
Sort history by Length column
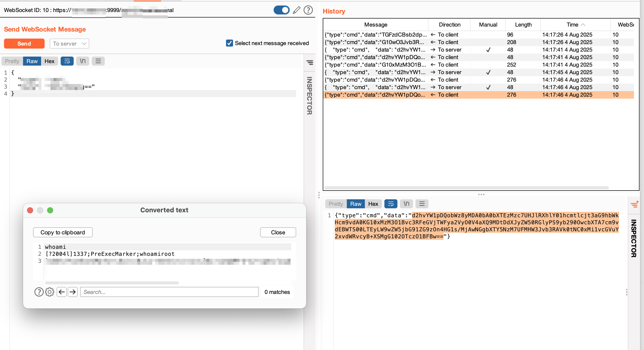click(523, 25)
